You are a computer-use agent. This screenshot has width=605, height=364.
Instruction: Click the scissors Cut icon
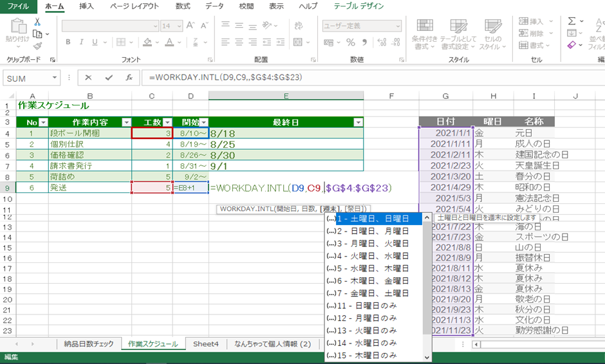(x=37, y=21)
